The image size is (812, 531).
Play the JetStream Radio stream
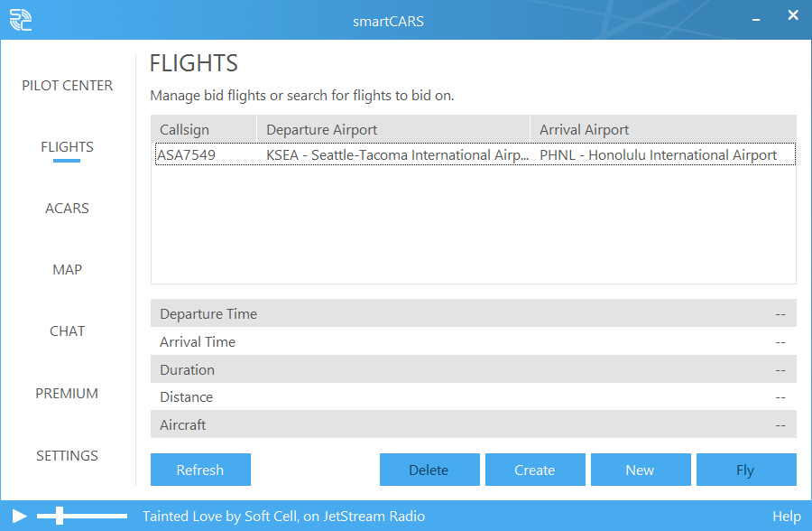(x=20, y=517)
